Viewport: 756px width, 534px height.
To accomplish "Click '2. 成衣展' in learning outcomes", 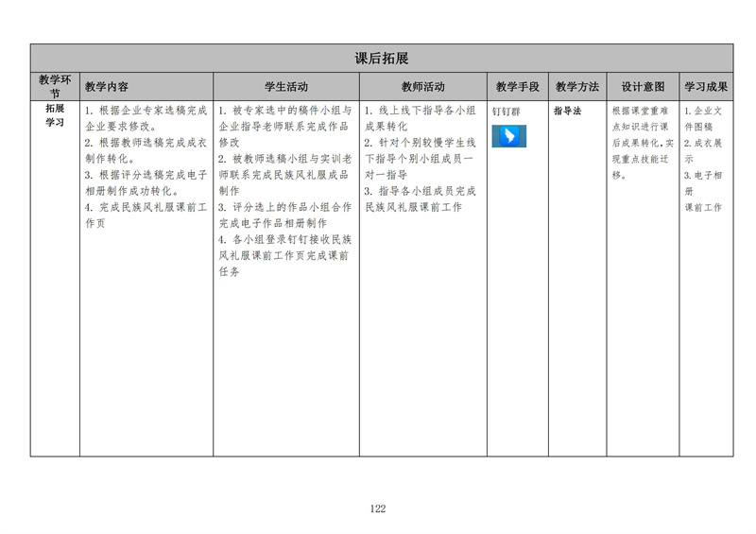I will [703, 144].
